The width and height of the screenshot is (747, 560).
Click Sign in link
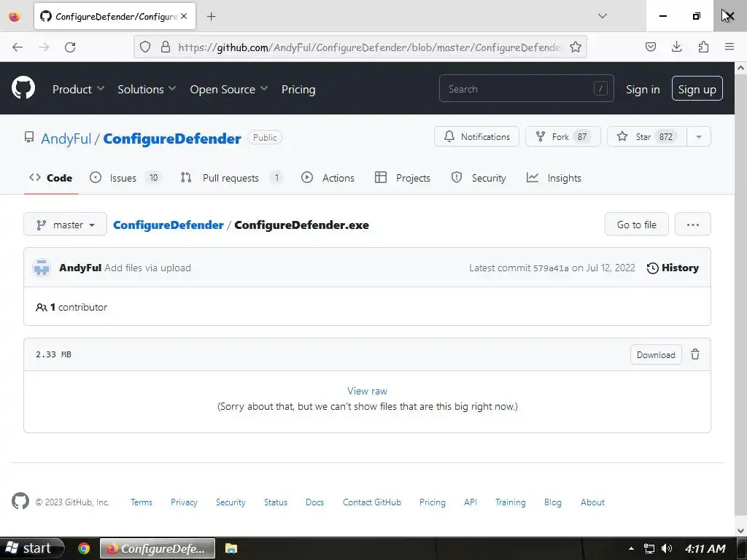pos(643,89)
